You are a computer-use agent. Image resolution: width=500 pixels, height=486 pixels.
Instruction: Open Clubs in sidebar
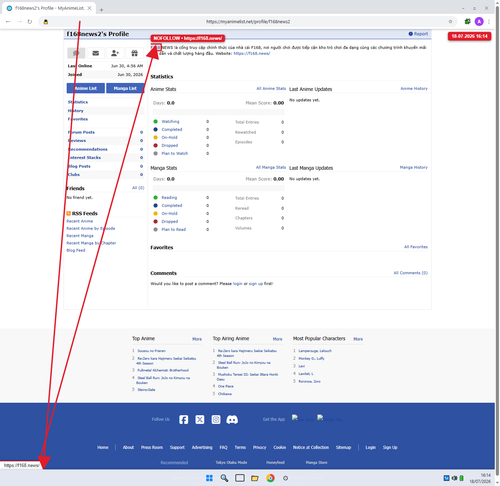click(x=74, y=175)
